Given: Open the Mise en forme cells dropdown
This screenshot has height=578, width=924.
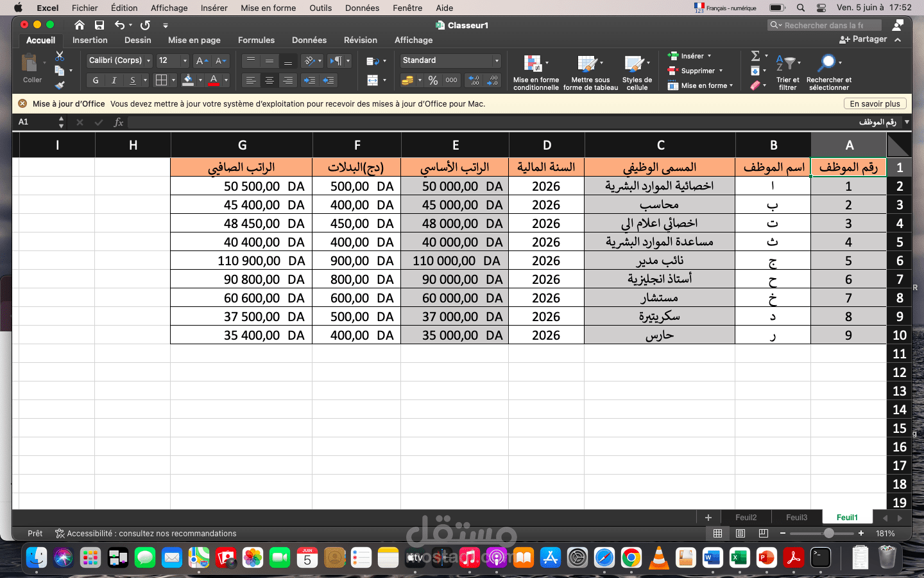Looking at the screenshot, I should pos(700,85).
